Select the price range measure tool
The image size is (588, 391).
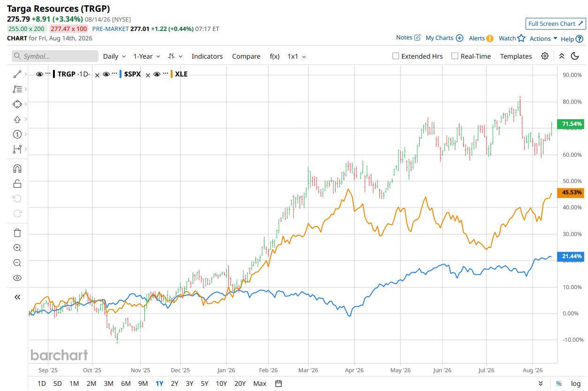[17, 149]
